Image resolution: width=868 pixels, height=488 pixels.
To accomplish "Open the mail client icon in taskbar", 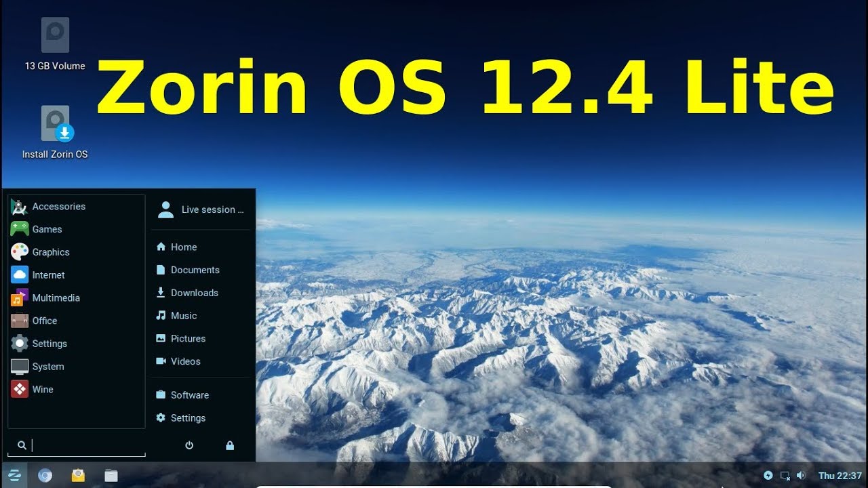I will (78, 476).
